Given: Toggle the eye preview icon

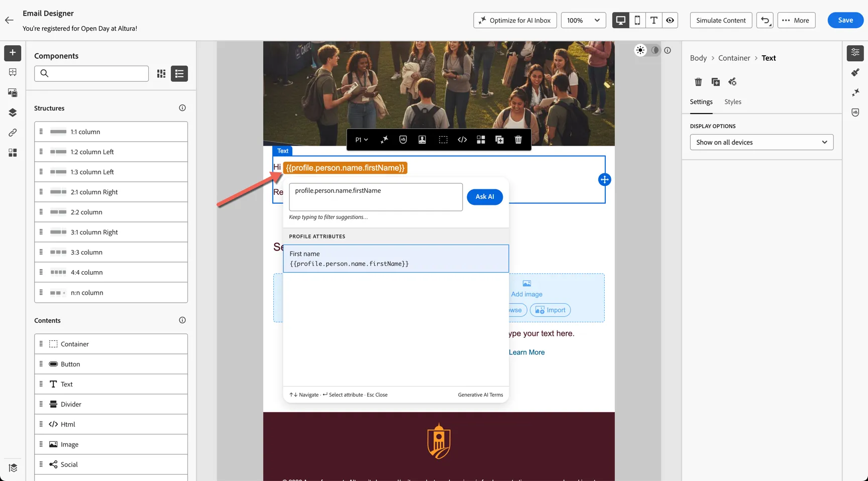Looking at the screenshot, I should 670,20.
